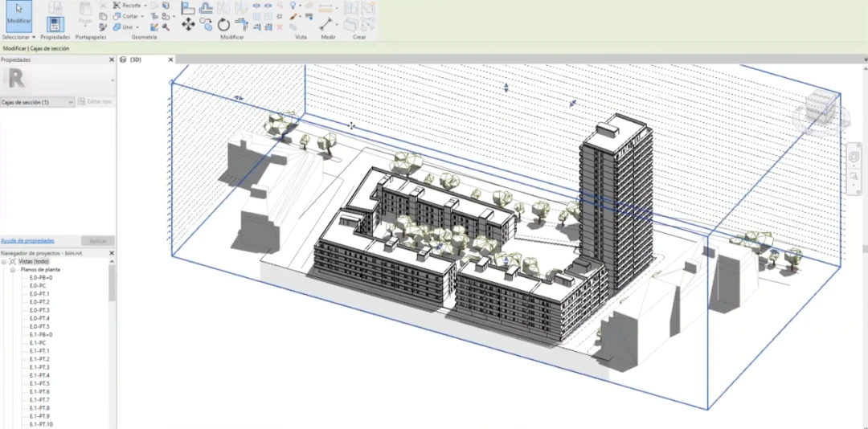Open the E.1-PT.9 floor plan
The image size is (868, 429).
(39, 416)
